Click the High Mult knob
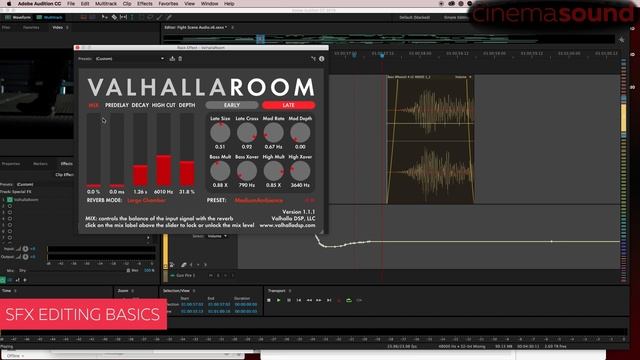The height and width of the screenshot is (360, 640). point(273,171)
